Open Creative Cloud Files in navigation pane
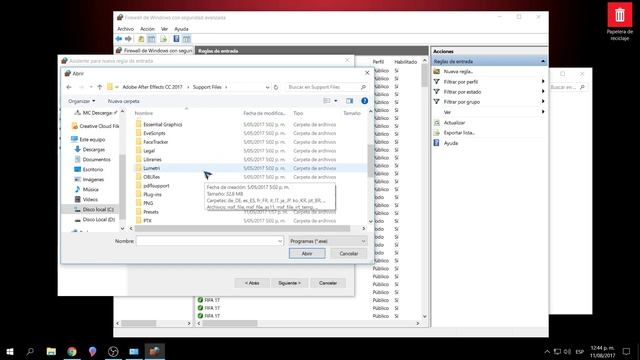 point(99,126)
